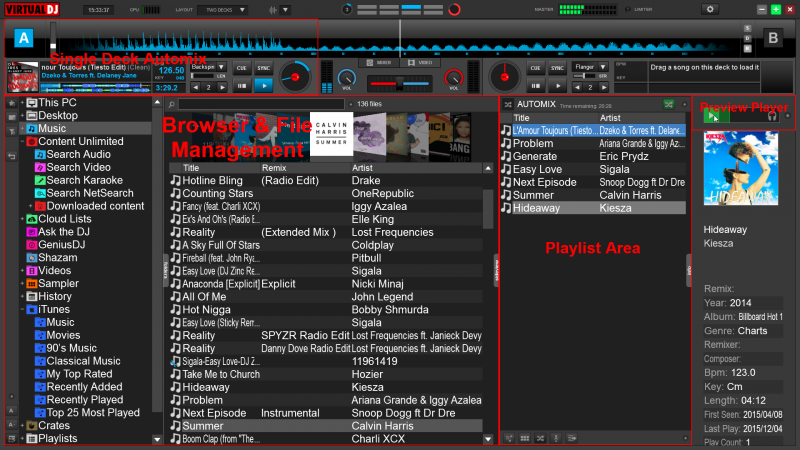Increase left deck loop length
Screen dimensions: 800x450
[x=222, y=87]
